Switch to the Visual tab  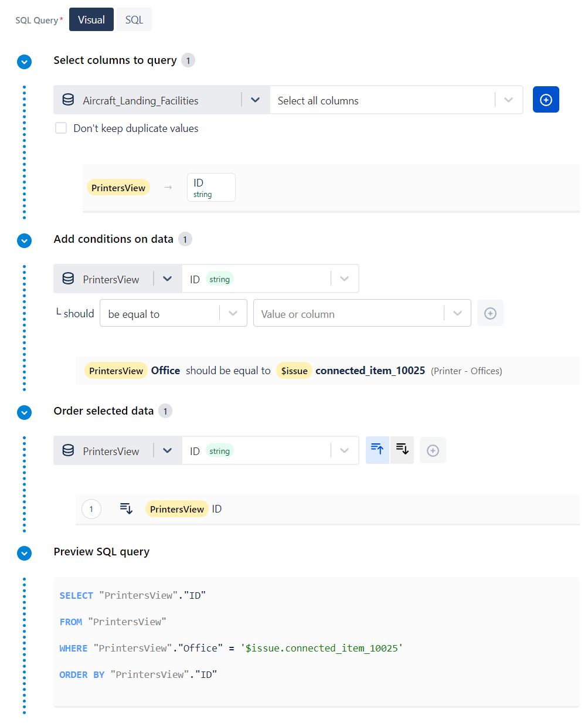point(91,20)
